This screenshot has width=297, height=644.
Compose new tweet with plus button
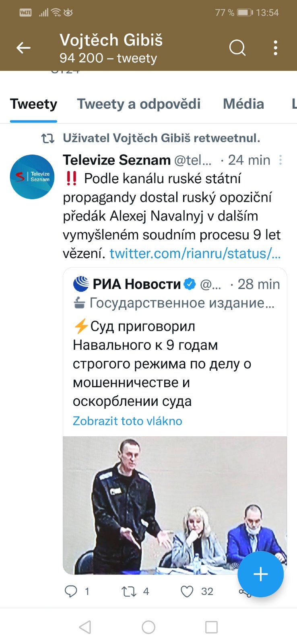[x=260, y=574]
